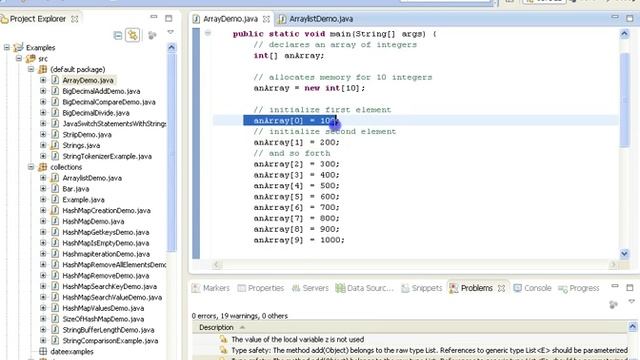Place cursor on anArray[9] = 1000 line
The height and width of the screenshot is (360, 640).
299,240
